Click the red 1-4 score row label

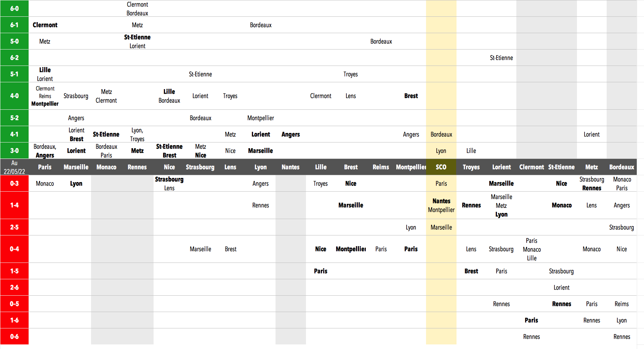point(14,205)
